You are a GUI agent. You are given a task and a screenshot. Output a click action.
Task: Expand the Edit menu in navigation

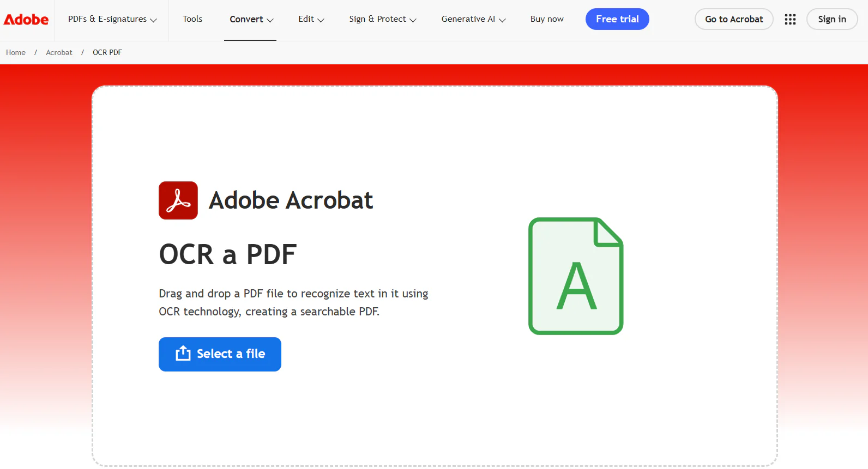[311, 19]
